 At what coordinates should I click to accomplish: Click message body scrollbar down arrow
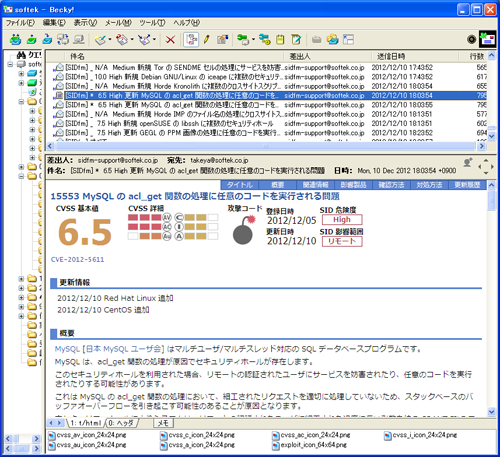click(x=492, y=412)
